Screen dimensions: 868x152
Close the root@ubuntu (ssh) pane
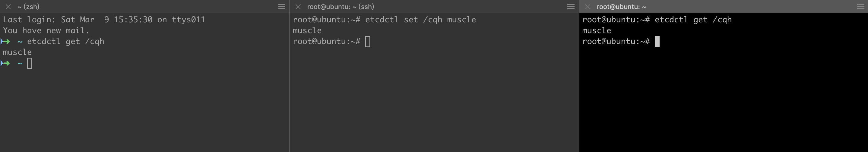click(x=298, y=7)
